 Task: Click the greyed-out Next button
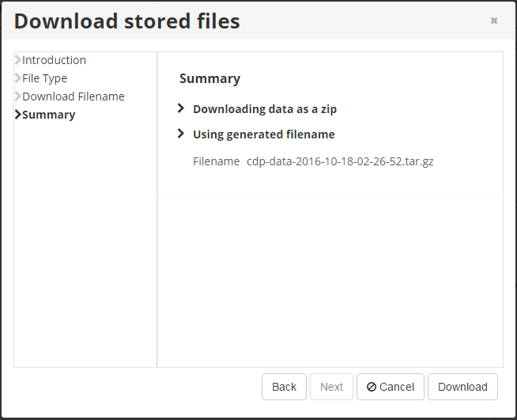click(331, 387)
